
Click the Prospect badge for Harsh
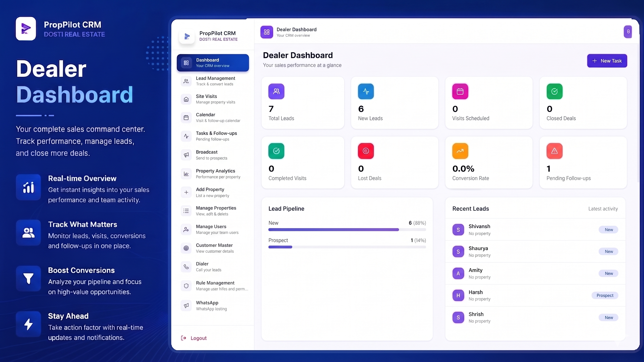[x=605, y=295]
